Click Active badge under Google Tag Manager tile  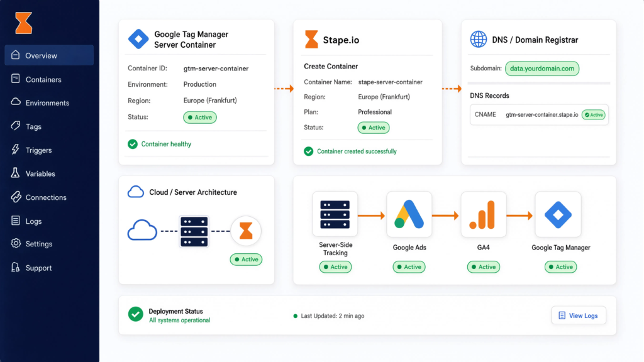coord(560,266)
